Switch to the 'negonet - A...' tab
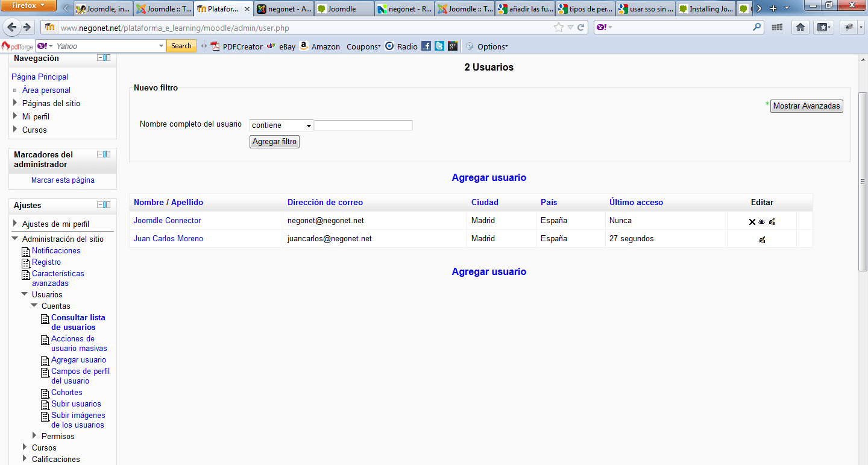 tap(283, 9)
